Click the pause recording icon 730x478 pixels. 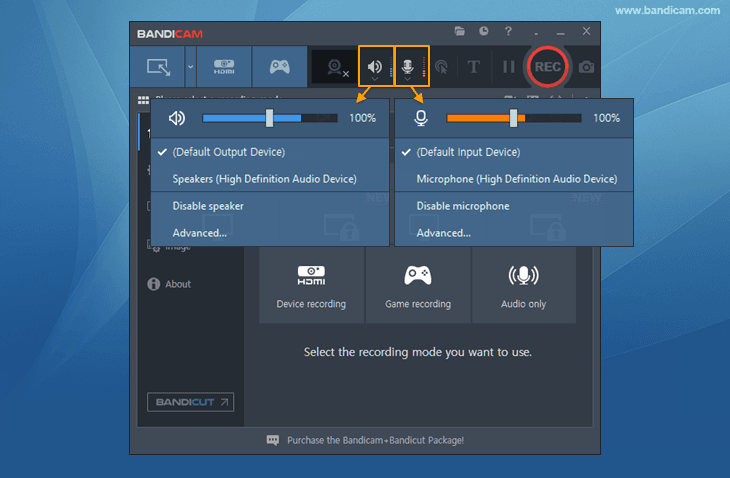(x=508, y=68)
